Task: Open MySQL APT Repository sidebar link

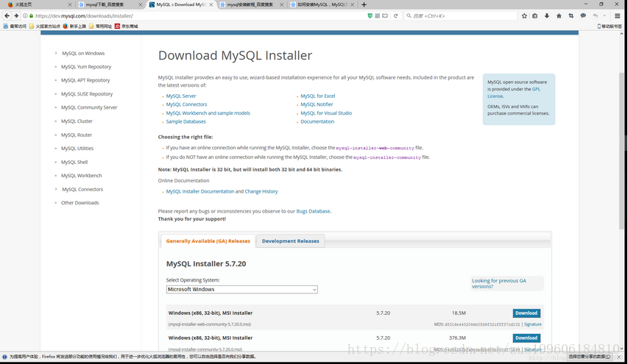Action: tap(85, 80)
